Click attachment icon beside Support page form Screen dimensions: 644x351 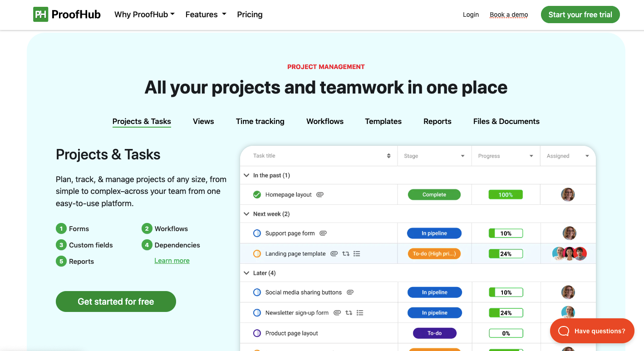pyautogui.click(x=323, y=233)
